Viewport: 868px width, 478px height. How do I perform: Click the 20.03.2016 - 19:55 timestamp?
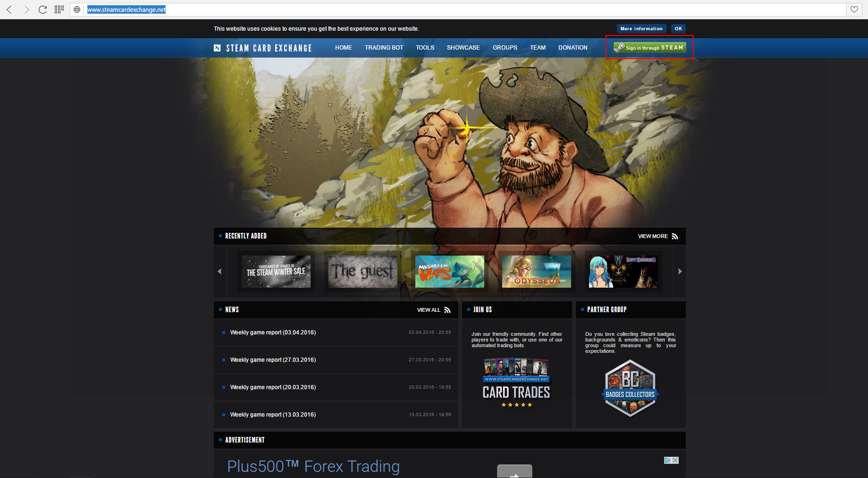pos(430,387)
